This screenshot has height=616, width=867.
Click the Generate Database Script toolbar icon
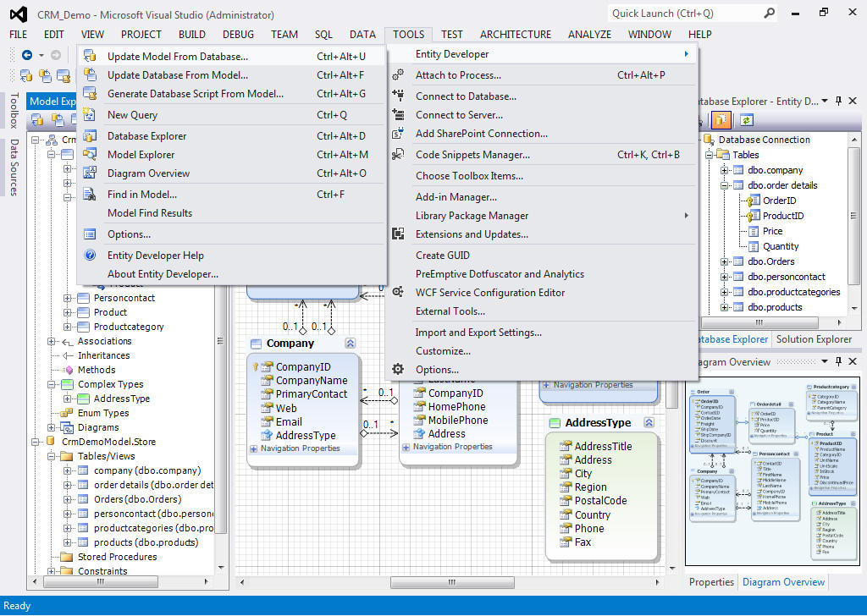pos(90,91)
